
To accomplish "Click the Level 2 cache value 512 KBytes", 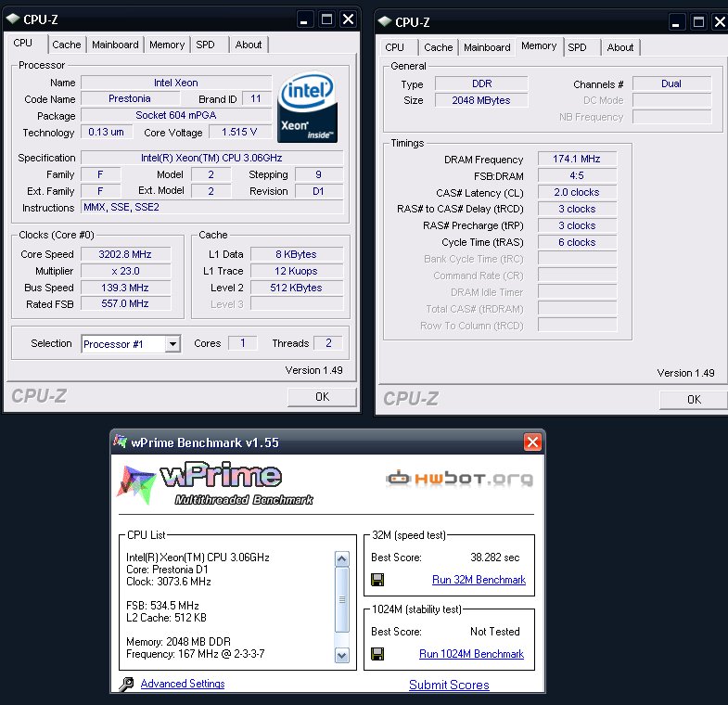I will [297, 288].
